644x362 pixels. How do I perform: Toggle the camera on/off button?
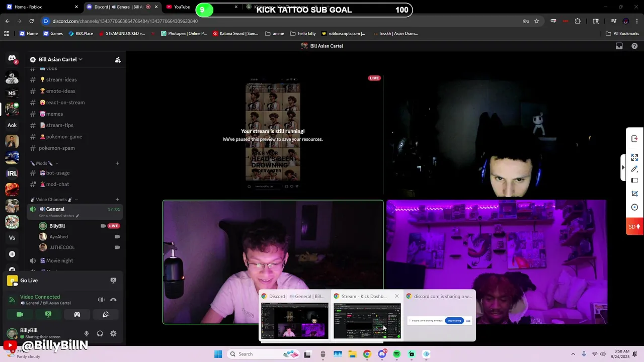20,314
